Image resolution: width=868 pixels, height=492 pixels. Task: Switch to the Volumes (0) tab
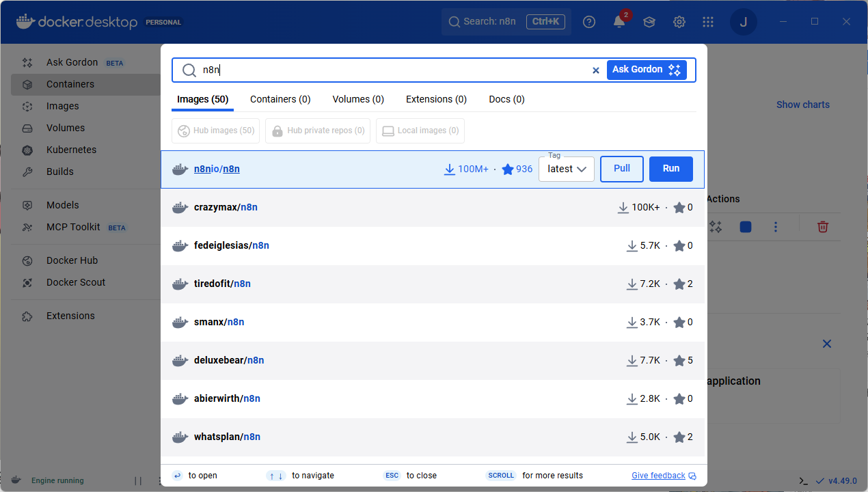coord(358,99)
